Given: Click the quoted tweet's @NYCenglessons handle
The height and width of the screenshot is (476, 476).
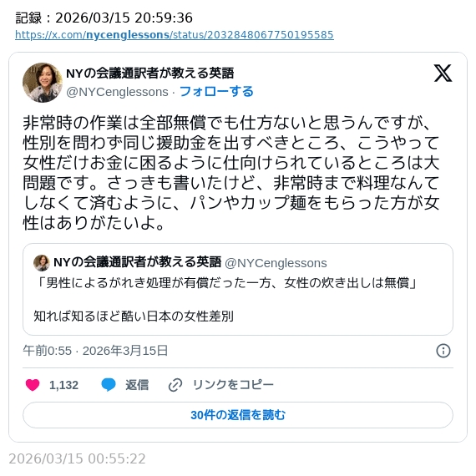Looking at the screenshot, I should click(276, 263).
